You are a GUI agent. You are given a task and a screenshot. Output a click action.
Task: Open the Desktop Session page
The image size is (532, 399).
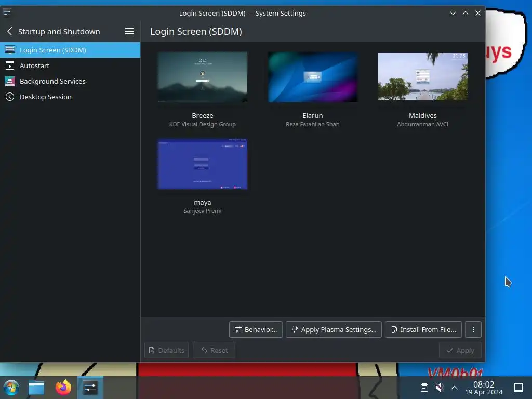click(x=70, y=97)
